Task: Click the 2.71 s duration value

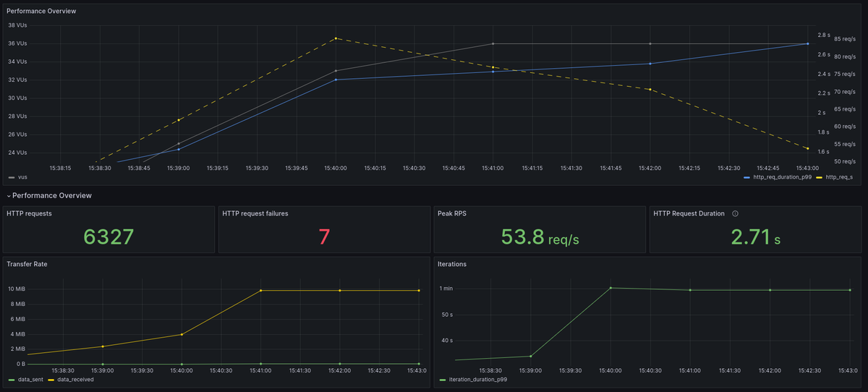Action: (x=755, y=237)
